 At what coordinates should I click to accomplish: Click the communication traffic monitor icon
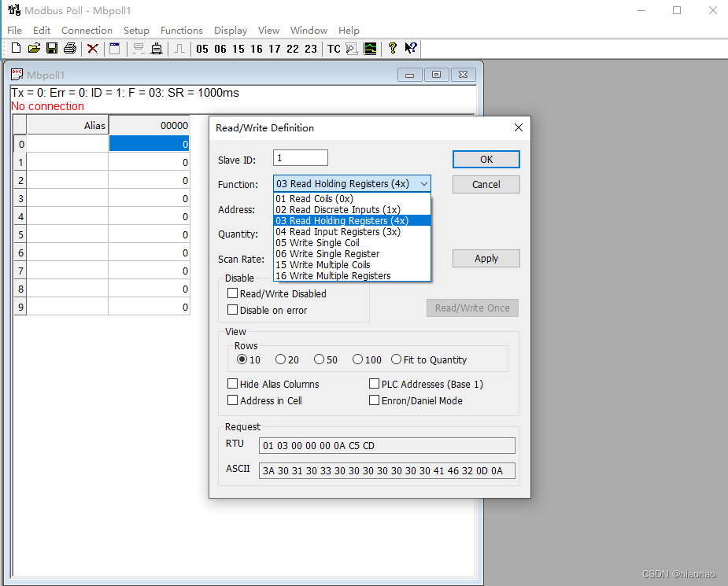pyautogui.click(x=352, y=49)
